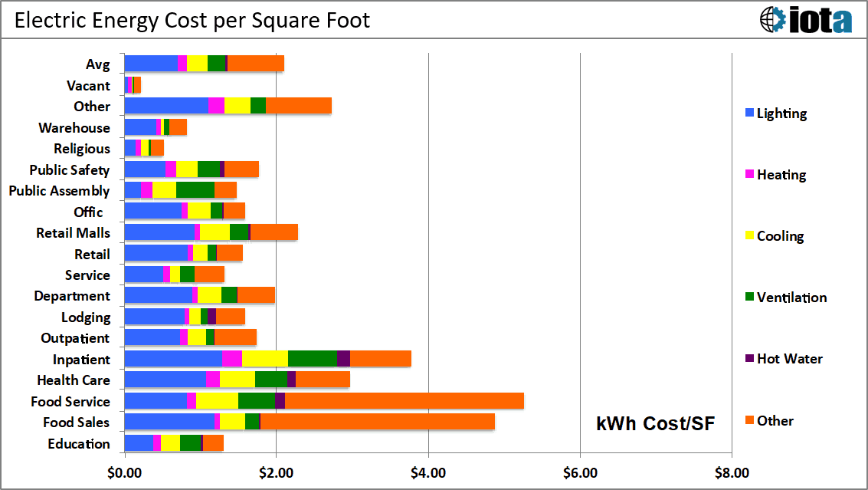This screenshot has width=868, height=490.
Task: Select the Education category label
Action: pos(79,443)
